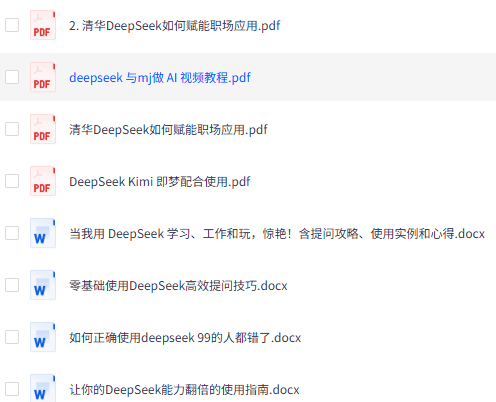Open 让你的DeepSeek能力翻倍的使用指南.docx
Viewport: 496px width, 402px height.
click(x=184, y=390)
